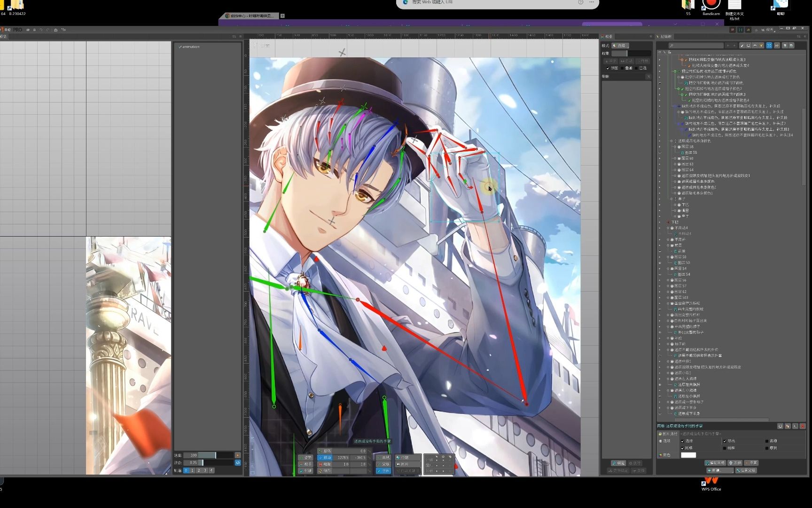The image size is (812, 508).
Task: Toggle the 名称 option checkbox
Action: (x=767, y=441)
